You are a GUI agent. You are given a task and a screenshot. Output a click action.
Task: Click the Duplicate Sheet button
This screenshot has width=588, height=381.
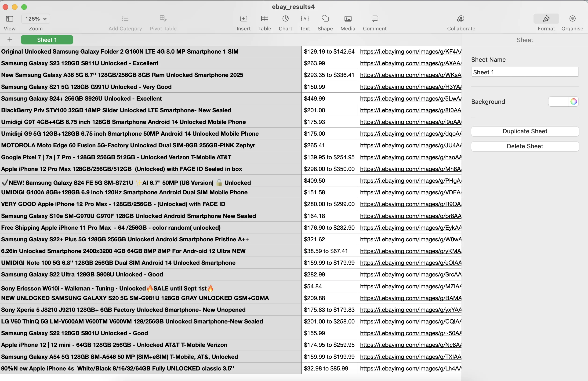tap(525, 131)
